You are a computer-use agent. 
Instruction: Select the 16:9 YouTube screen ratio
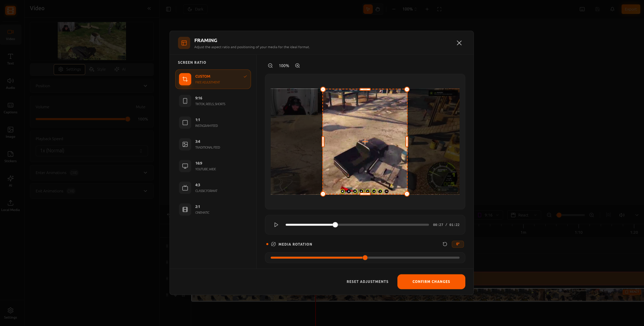213,166
